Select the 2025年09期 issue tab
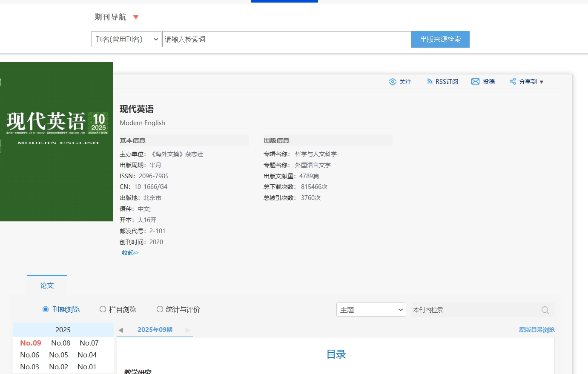Screen dimensions: 588x374 coord(155,330)
